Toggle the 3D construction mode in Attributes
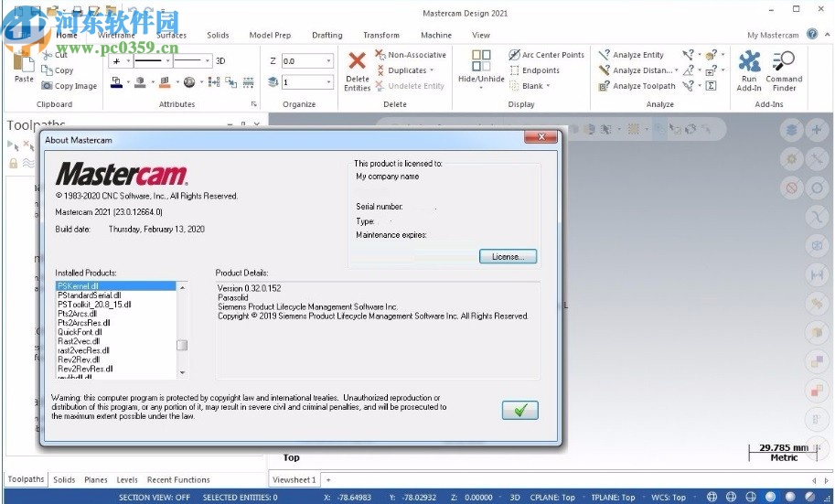The image size is (835, 504). pos(220,60)
